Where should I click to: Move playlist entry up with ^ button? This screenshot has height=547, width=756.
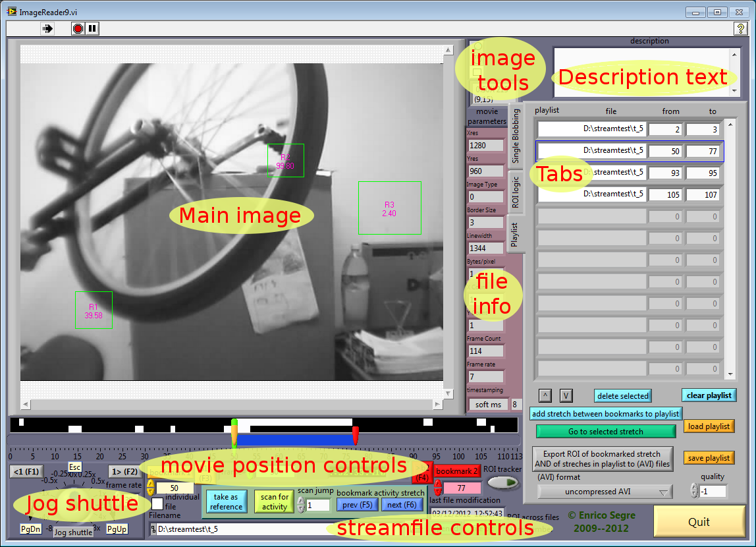(x=545, y=395)
